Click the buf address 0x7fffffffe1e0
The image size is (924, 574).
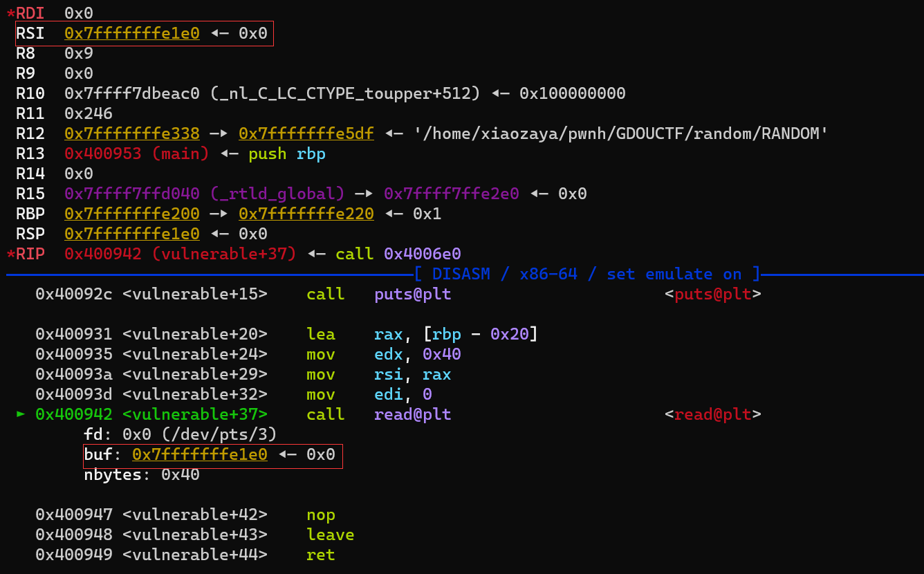click(x=200, y=454)
